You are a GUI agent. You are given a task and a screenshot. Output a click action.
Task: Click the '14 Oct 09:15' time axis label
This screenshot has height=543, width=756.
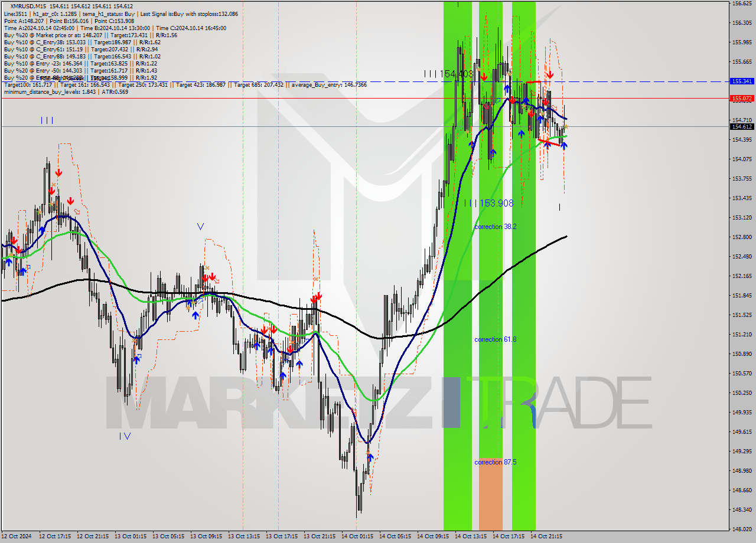pos(433,537)
